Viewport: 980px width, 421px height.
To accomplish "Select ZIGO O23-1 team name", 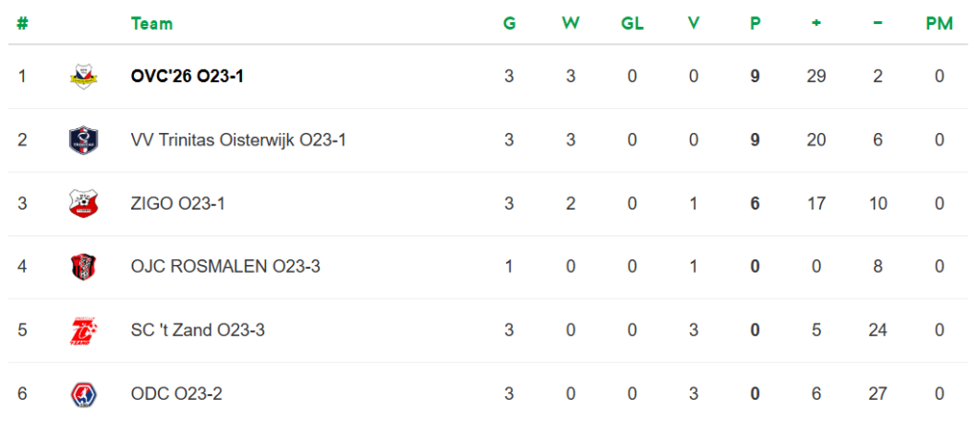I will pos(177,204).
